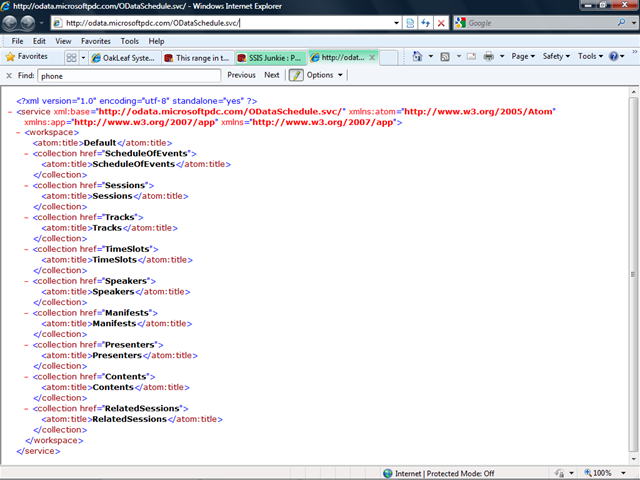Viewport: 640px width, 480px height.
Task: Click the RSS Feeds icon
Action: [x=445, y=56]
